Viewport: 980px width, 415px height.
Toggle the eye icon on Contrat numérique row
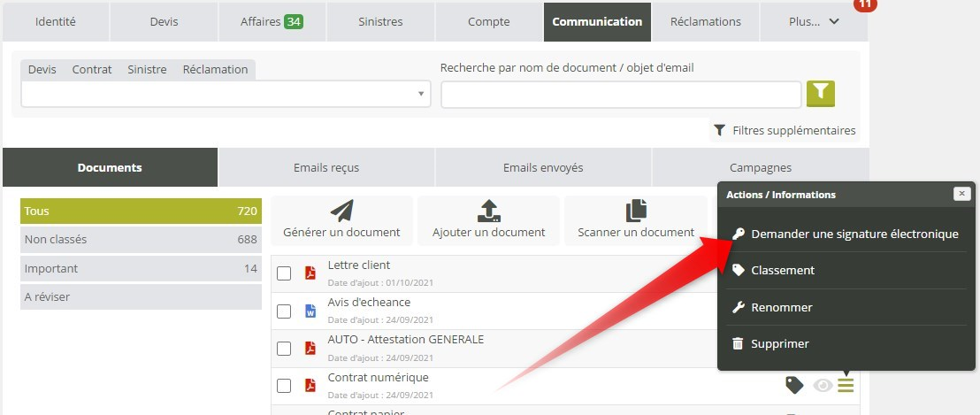pyautogui.click(x=823, y=385)
